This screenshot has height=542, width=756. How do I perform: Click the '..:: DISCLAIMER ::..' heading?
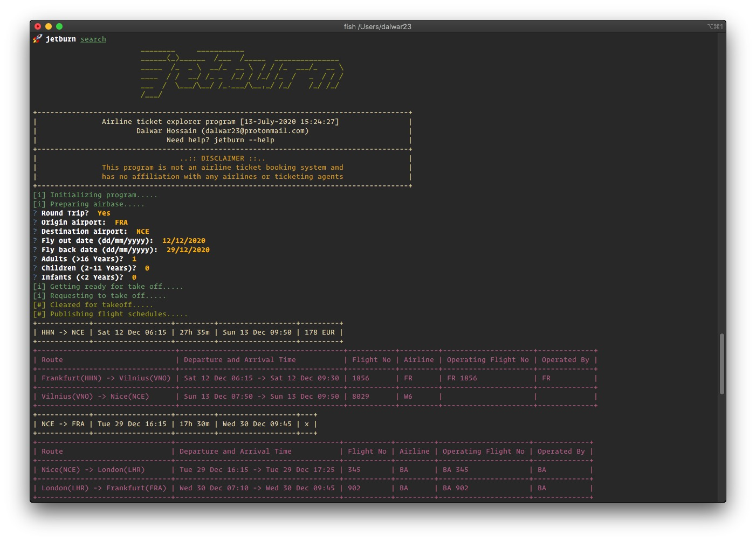click(223, 158)
